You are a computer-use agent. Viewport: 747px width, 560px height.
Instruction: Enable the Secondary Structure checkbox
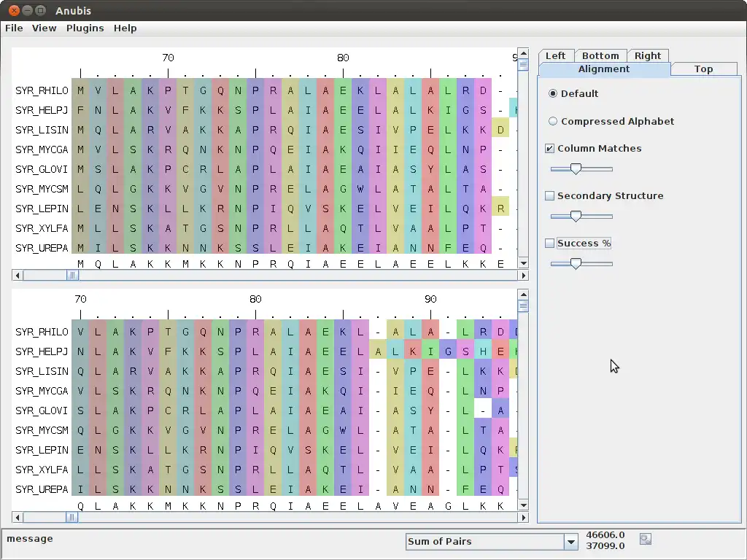550,196
